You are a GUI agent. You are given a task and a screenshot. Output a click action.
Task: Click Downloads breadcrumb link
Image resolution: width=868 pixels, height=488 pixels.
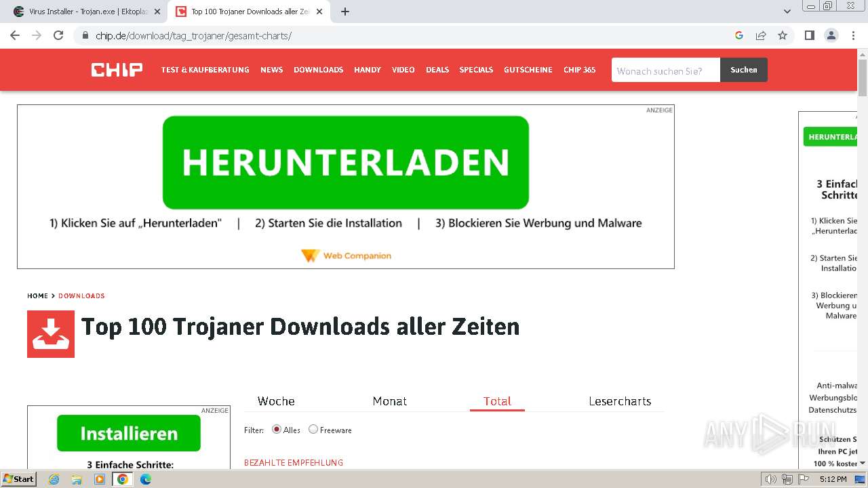(81, 296)
